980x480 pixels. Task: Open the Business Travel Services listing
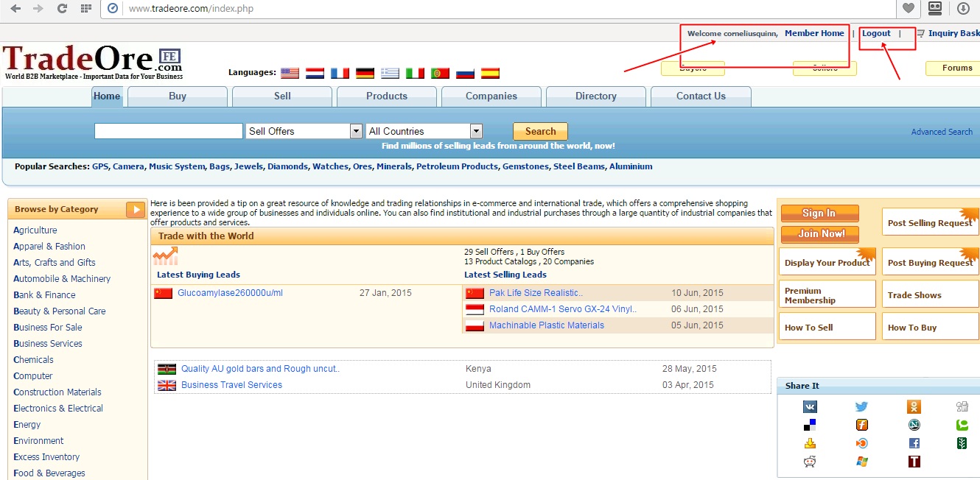coord(231,385)
